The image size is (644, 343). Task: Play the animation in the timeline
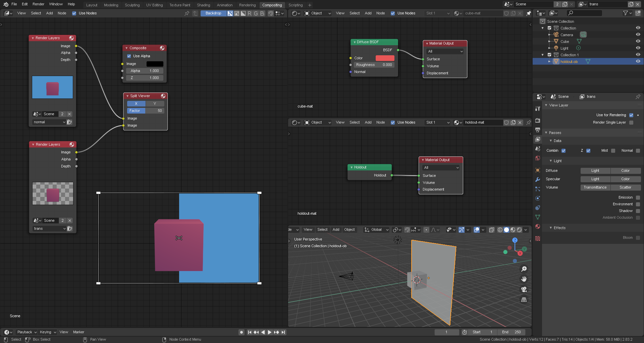click(270, 332)
